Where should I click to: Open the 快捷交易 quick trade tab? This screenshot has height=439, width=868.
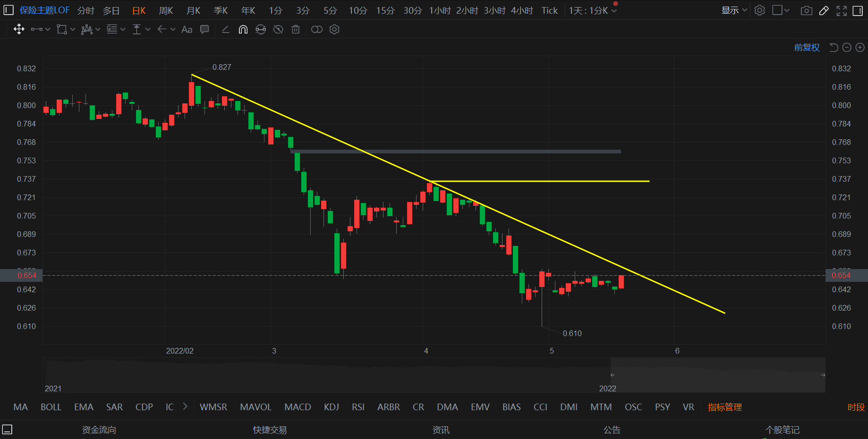click(x=270, y=430)
